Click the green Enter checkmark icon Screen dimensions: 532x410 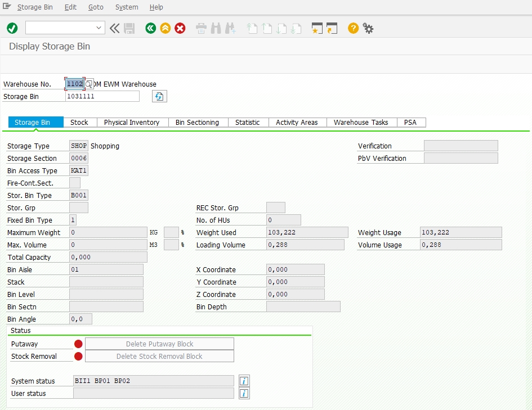pyautogui.click(x=12, y=28)
